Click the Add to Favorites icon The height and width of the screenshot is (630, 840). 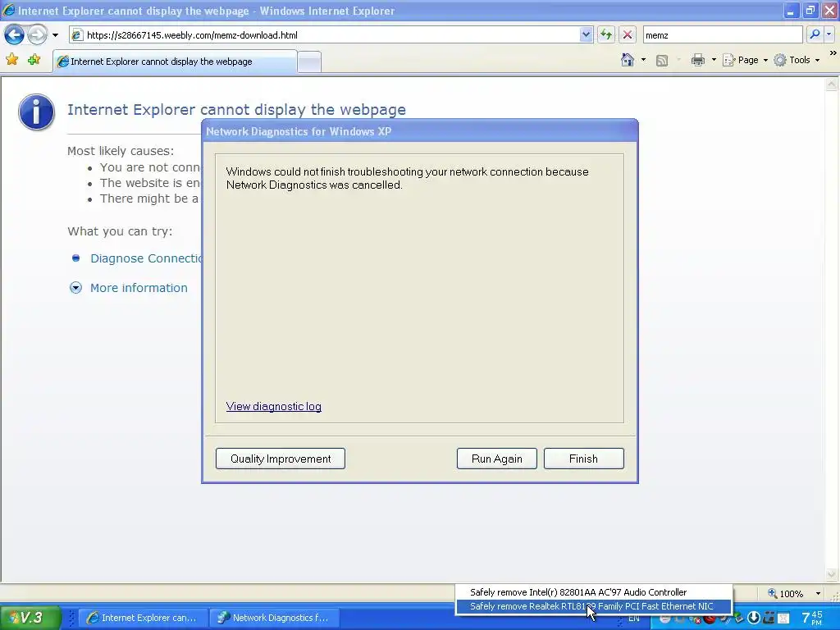pos(34,59)
